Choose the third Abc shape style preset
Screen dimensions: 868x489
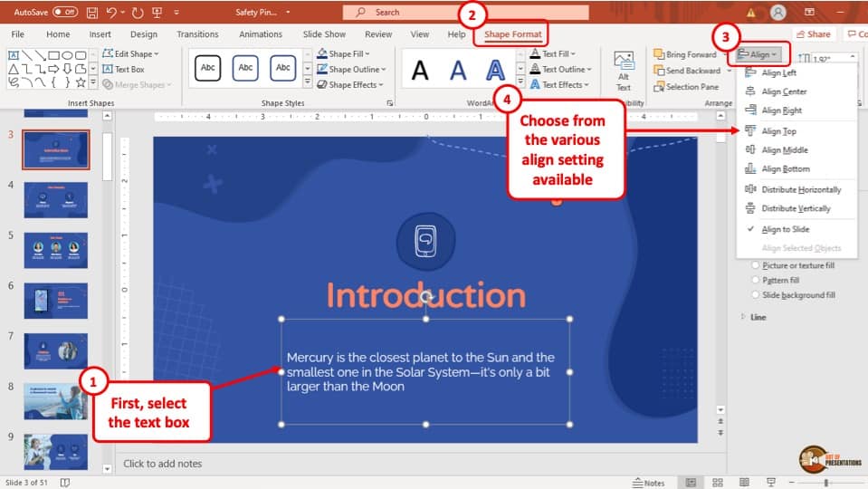pos(283,68)
